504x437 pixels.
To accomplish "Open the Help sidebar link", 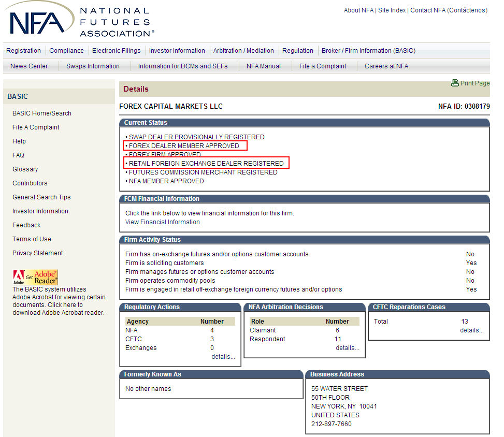I will click(x=19, y=141).
